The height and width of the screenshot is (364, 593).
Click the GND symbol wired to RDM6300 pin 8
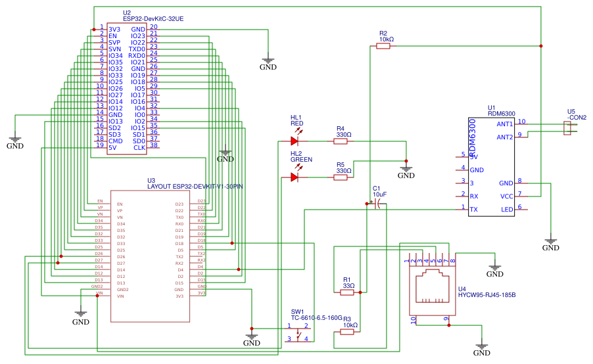click(551, 244)
